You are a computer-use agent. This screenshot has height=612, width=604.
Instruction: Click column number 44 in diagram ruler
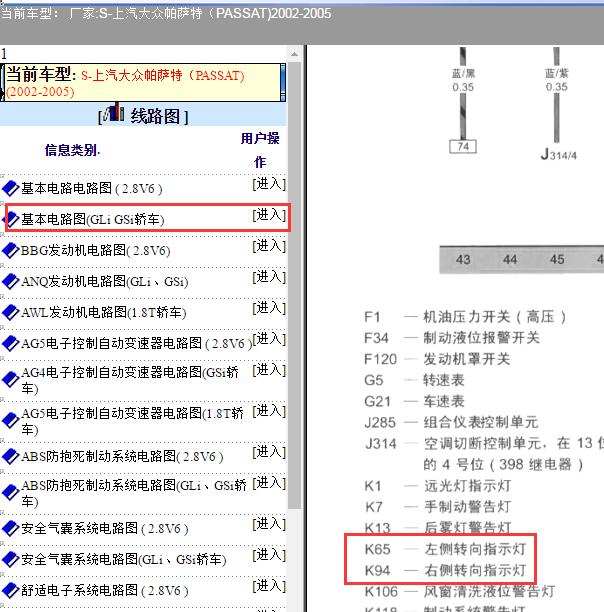pyautogui.click(x=510, y=260)
